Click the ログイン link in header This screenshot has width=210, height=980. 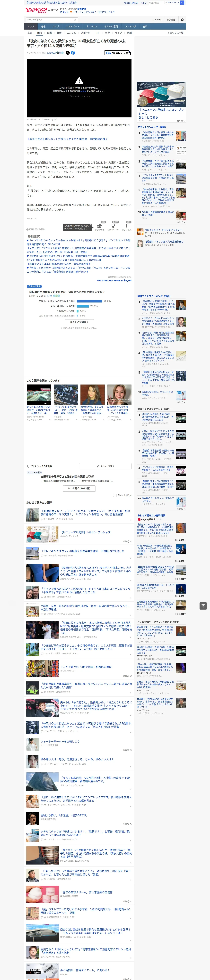(64, 12)
